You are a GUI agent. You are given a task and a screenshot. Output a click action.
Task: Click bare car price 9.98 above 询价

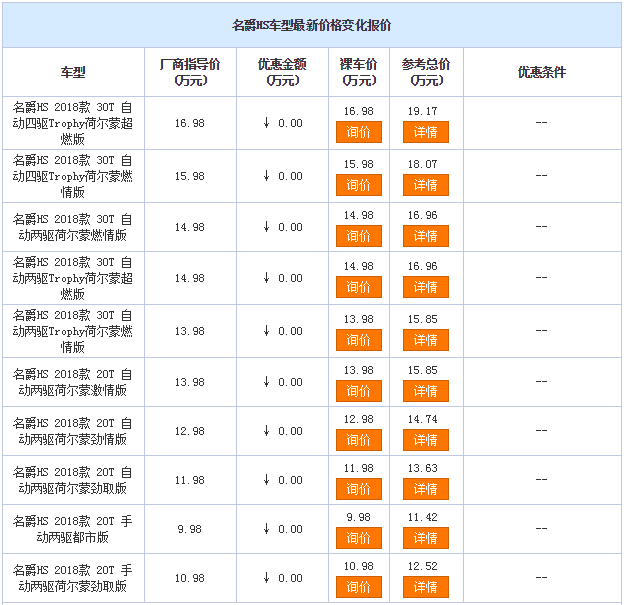coord(359,517)
